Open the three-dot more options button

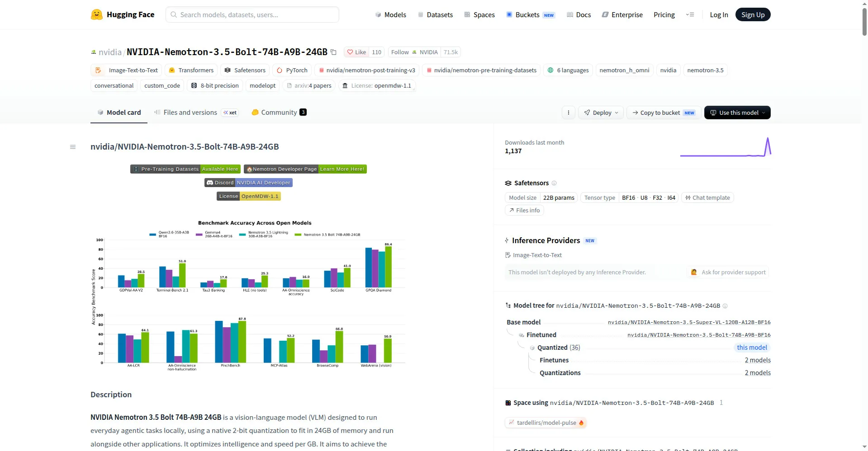click(569, 113)
